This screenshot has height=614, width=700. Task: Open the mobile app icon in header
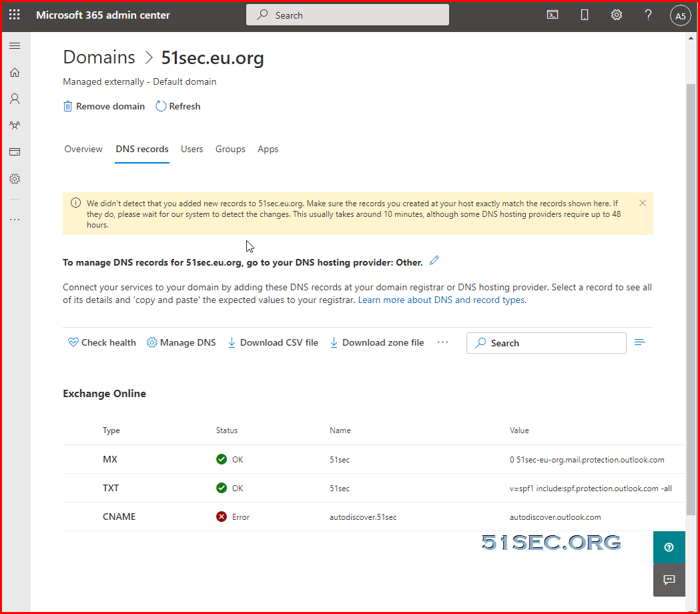[585, 15]
